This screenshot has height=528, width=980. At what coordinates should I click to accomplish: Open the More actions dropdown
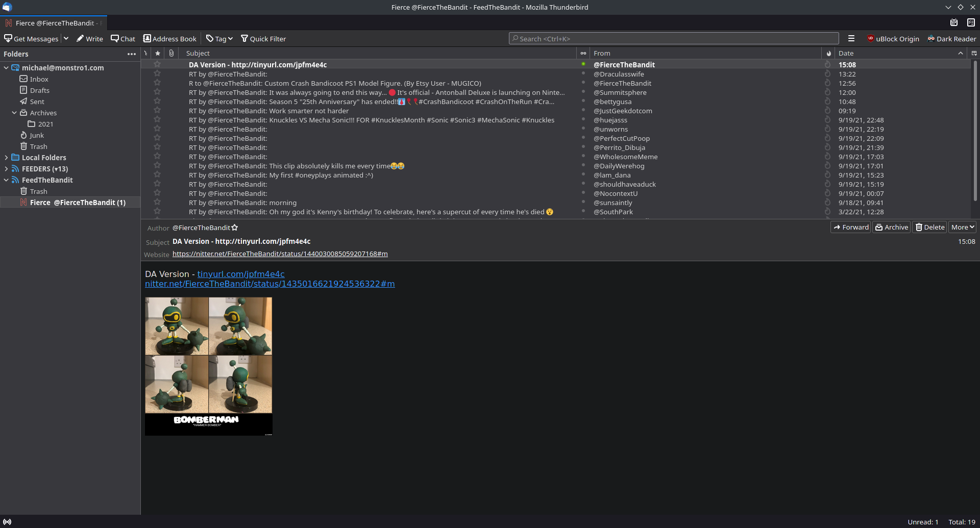pyautogui.click(x=963, y=227)
